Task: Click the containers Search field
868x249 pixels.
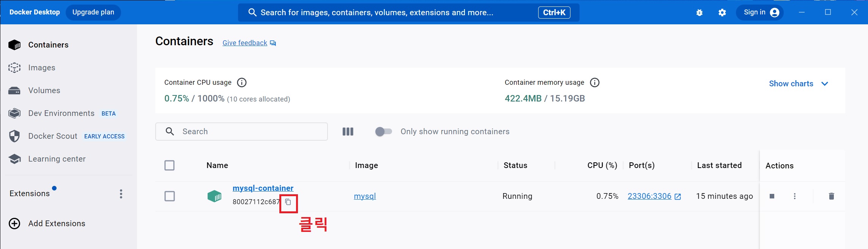Action: click(241, 132)
